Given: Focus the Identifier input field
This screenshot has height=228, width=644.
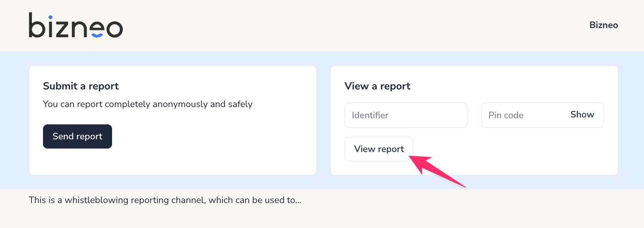Looking at the screenshot, I should (x=406, y=115).
